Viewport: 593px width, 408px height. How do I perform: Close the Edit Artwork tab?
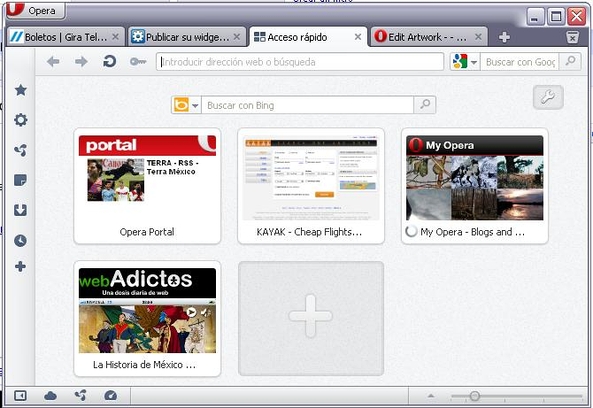click(478, 37)
